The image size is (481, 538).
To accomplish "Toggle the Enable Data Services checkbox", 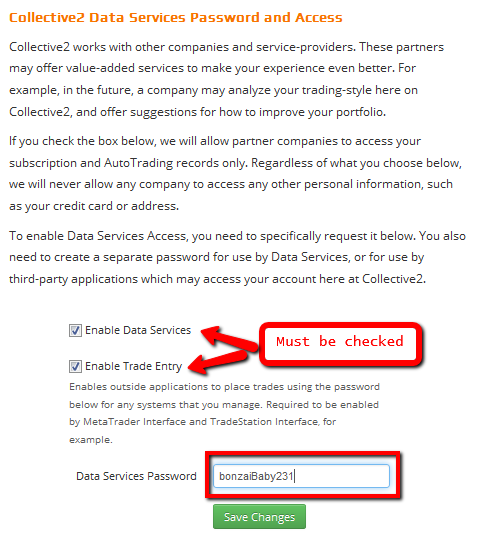I will (75, 330).
